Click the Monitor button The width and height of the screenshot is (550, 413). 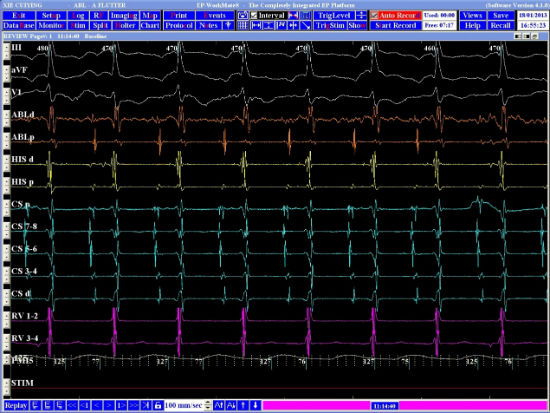[51, 26]
